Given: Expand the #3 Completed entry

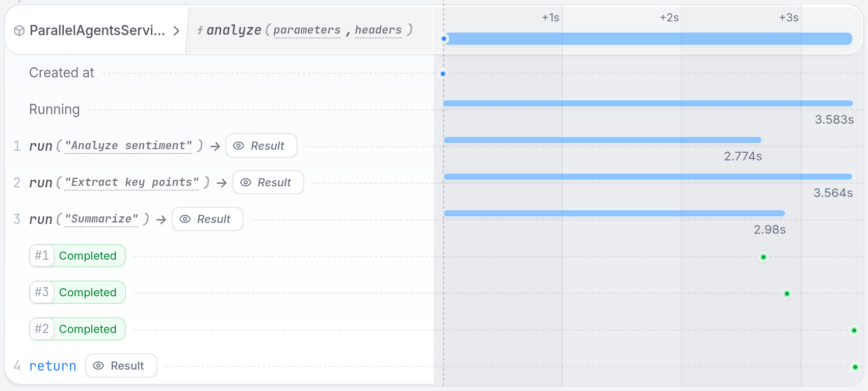Looking at the screenshot, I should pos(77,292).
